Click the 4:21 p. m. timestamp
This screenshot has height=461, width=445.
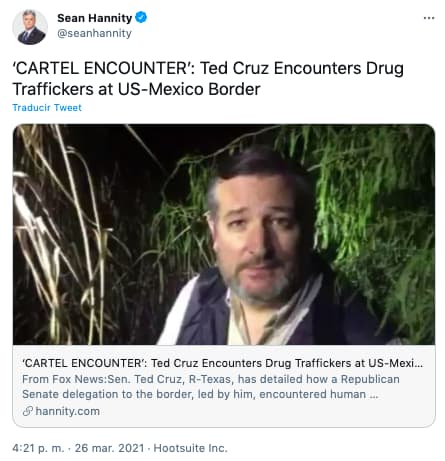point(38,448)
